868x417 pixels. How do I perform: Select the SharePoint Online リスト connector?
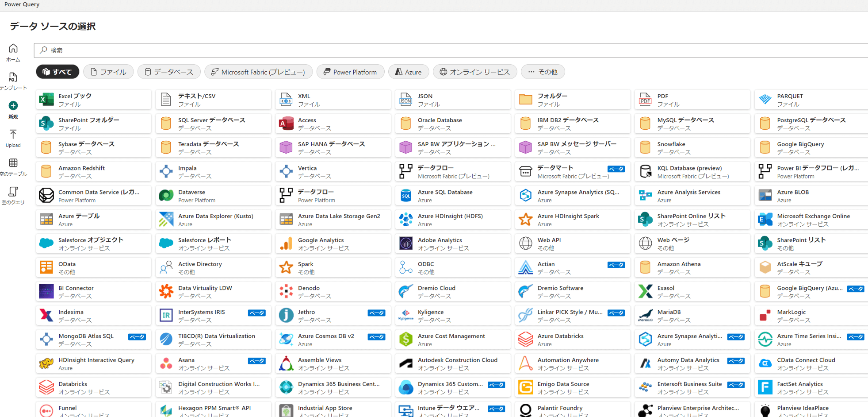pyautogui.click(x=692, y=219)
